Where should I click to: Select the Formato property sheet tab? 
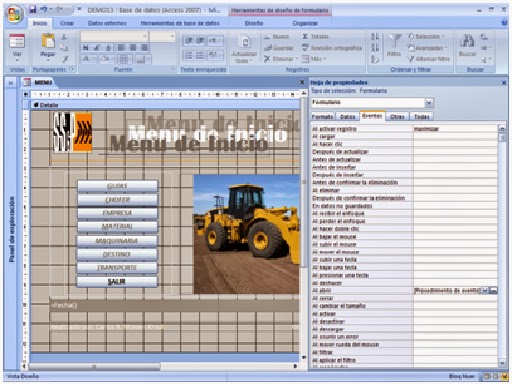click(x=322, y=116)
